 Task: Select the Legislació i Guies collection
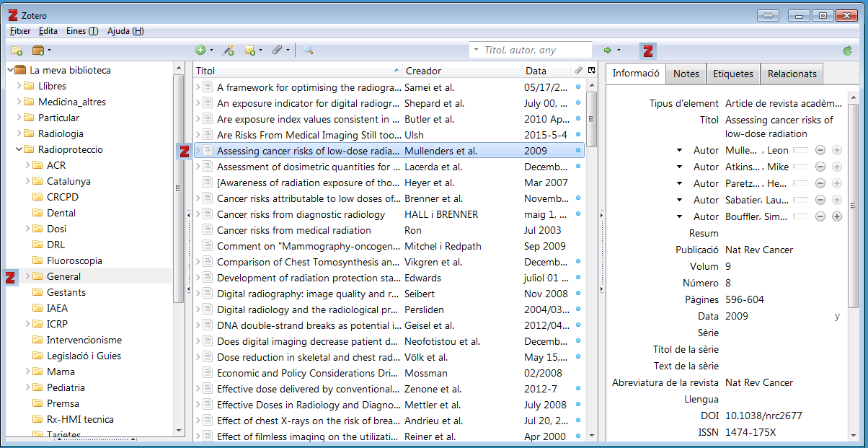(x=84, y=356)
